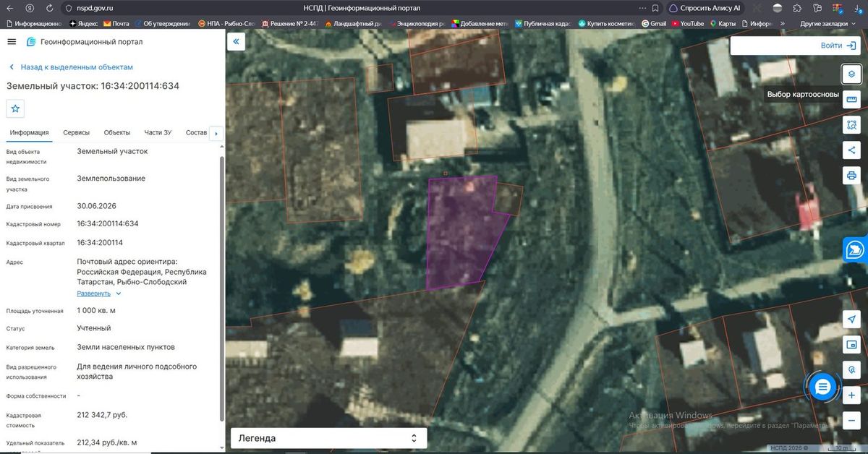Select value 212,34 руб./кв. м

[x=107, y=442]
